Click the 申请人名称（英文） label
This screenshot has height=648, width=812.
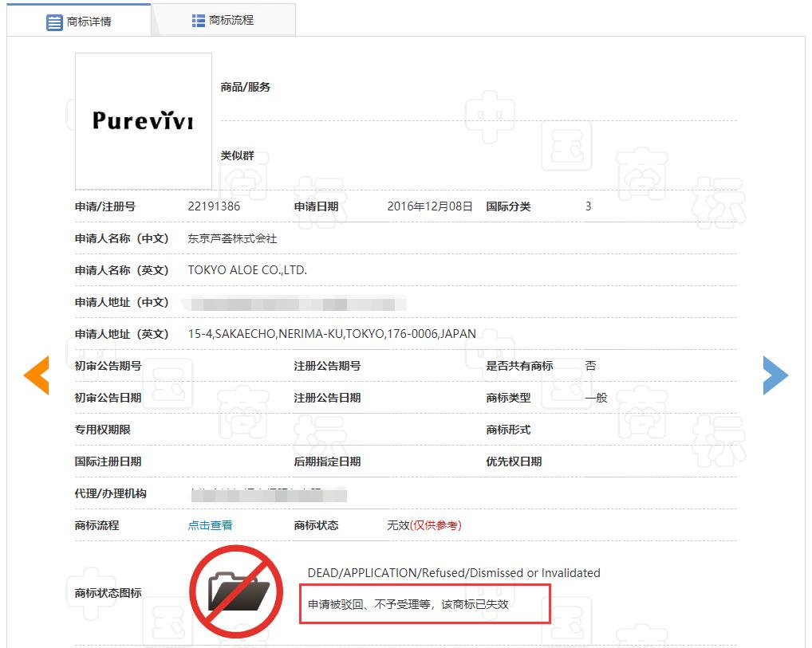(122, 270)
